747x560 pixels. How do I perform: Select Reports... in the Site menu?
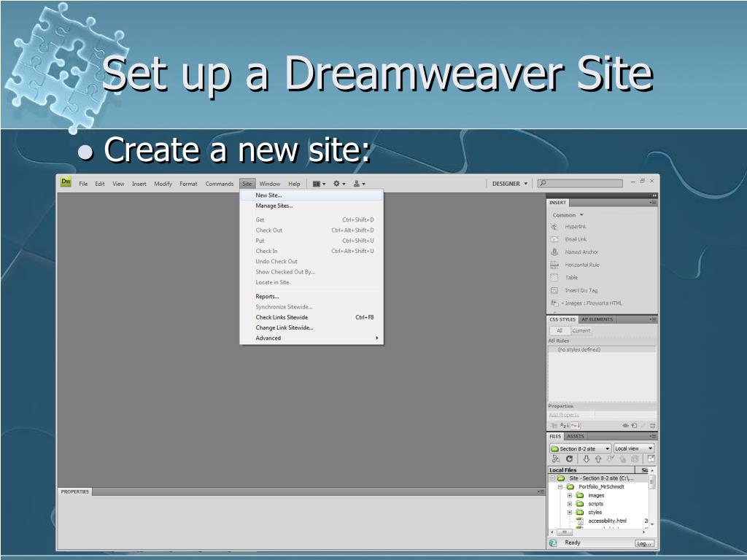click(311, 296)
